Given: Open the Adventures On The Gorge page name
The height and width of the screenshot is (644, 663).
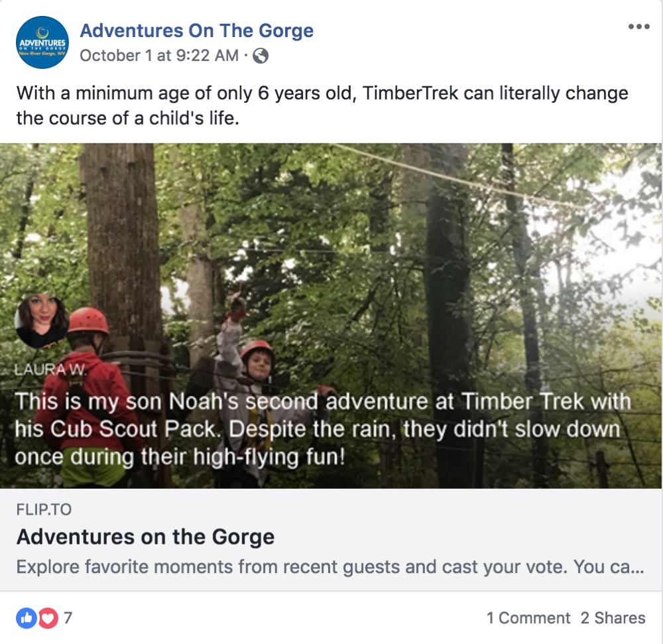Looking at the screenshot, I should point(197,31).
